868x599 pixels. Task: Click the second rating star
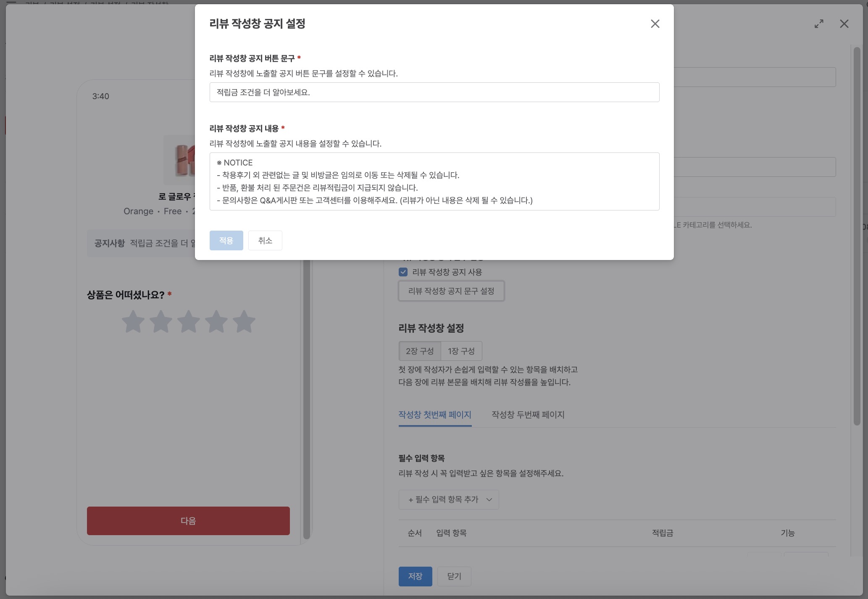(x=161, y=322)
